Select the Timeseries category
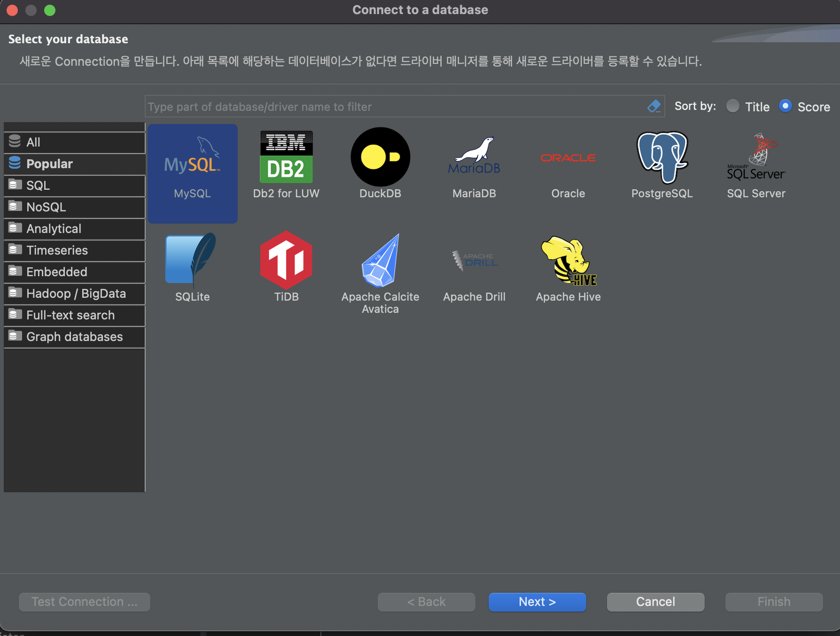840x636 pixels. pyautogui.click(x=75, y=250)
